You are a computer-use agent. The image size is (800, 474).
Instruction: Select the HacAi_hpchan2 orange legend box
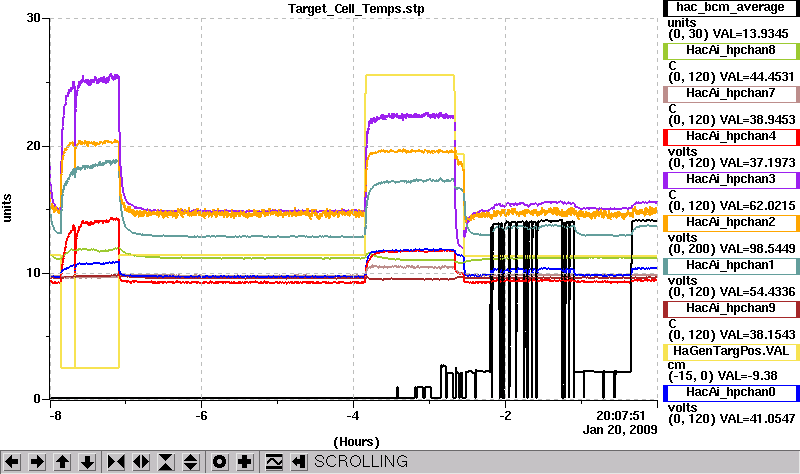(731, 222)
